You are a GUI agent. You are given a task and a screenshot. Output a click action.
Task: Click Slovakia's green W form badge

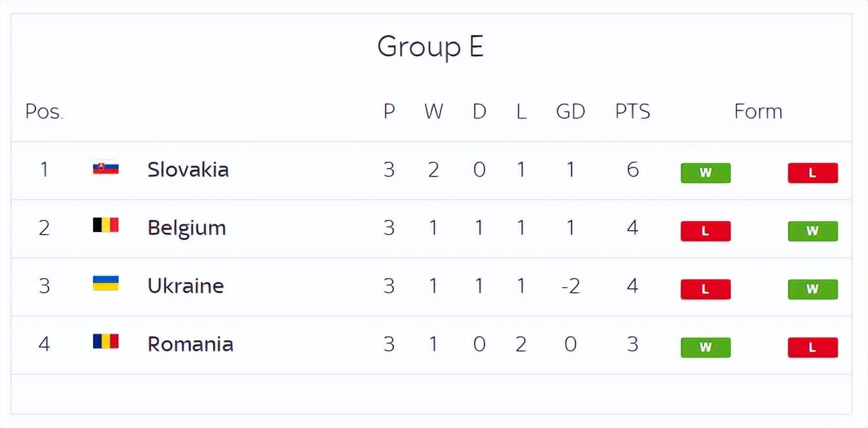coord(705,173)
